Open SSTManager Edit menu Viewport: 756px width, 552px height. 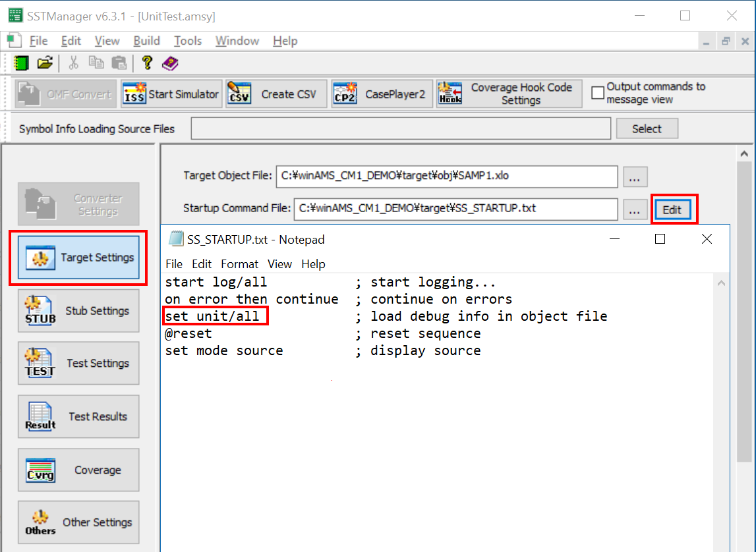[x=71, y=41]
